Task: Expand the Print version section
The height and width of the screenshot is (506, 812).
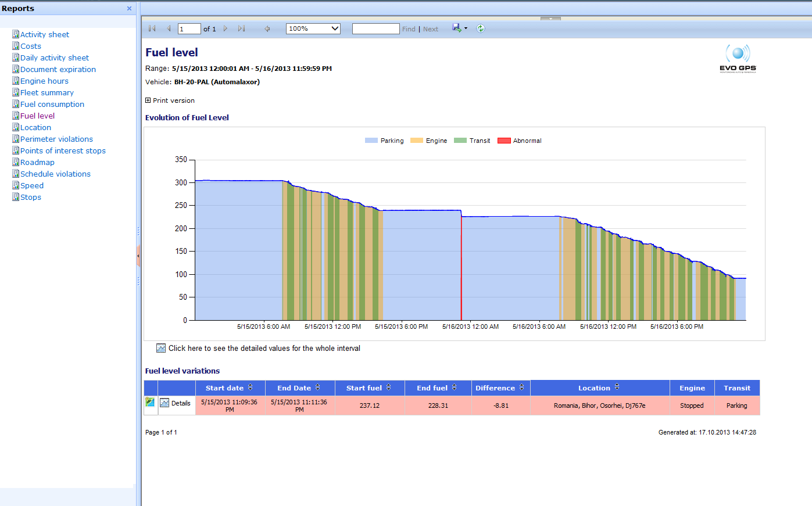Action: click(x=148, y=101)
